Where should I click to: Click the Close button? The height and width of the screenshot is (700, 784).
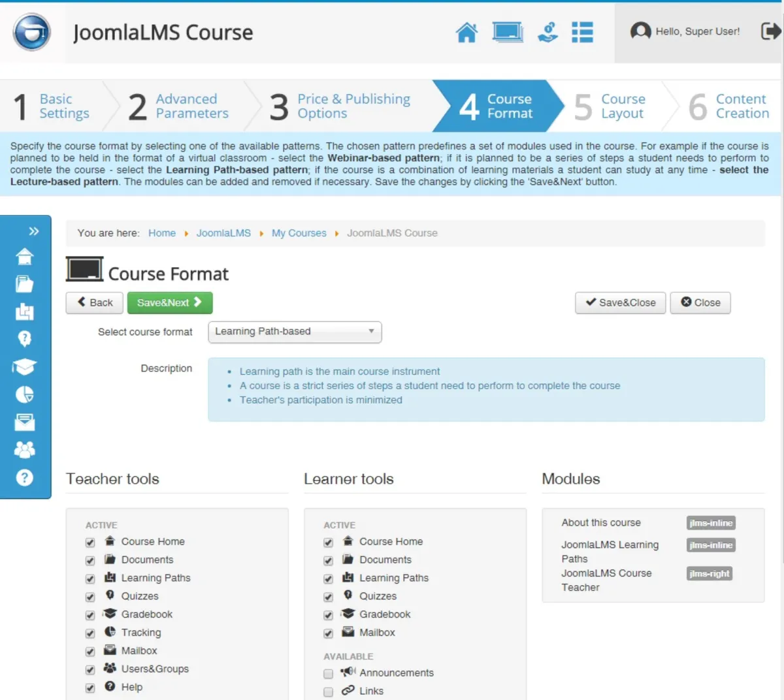[x=700, y=303]
